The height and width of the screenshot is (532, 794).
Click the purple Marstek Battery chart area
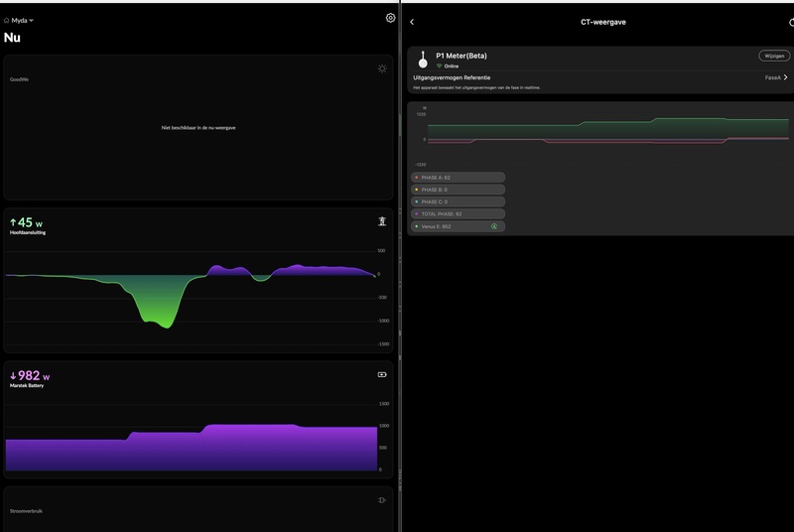point(192,448)
